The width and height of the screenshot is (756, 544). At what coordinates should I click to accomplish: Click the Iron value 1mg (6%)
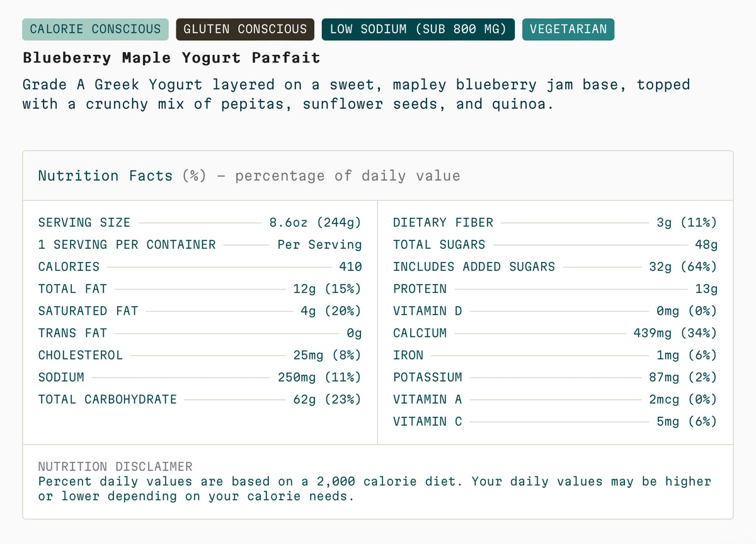point(687,354)
